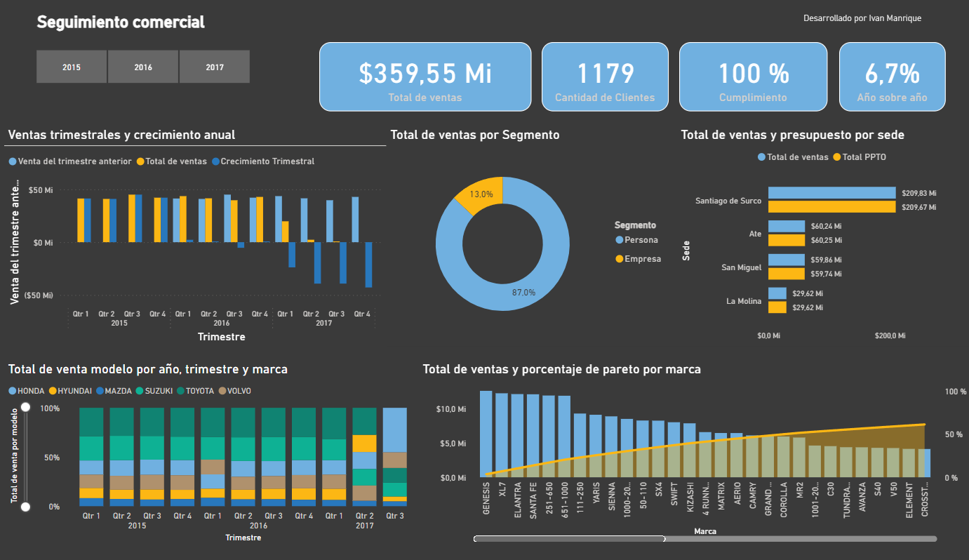Click the Ate budget bar labeled $60,25 Mi
This screenshot has height=560, width=969.
click(787, 240)
